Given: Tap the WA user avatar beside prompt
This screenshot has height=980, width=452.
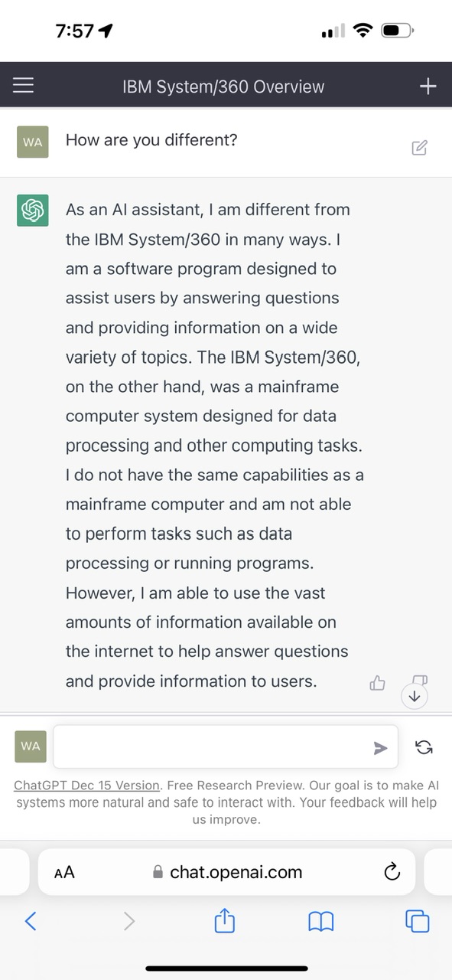Looking at the screenshot, I should point(32,142).
